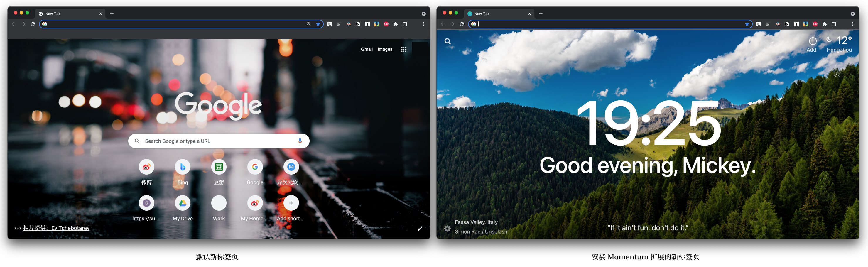Focus the address bar in left window

tap(181, 24)
